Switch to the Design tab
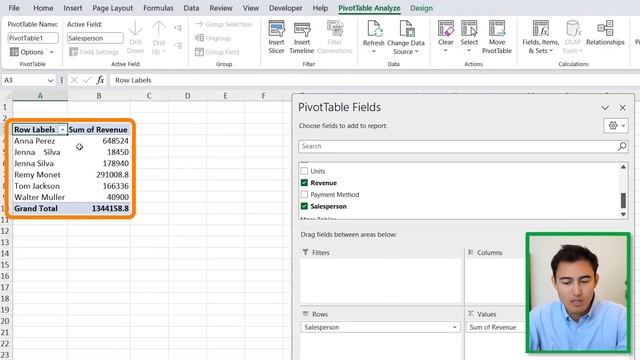 click(421, 8)
